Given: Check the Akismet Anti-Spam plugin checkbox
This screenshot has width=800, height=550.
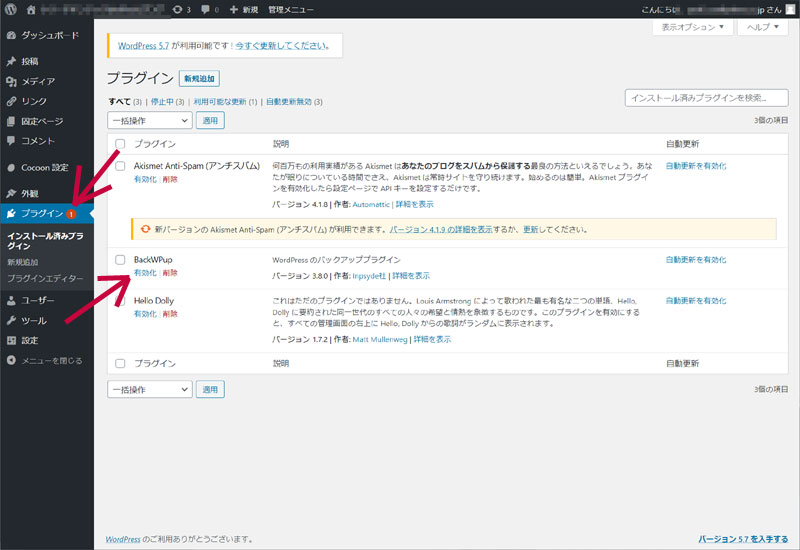Looking at the screenshot, I should 120,166.
